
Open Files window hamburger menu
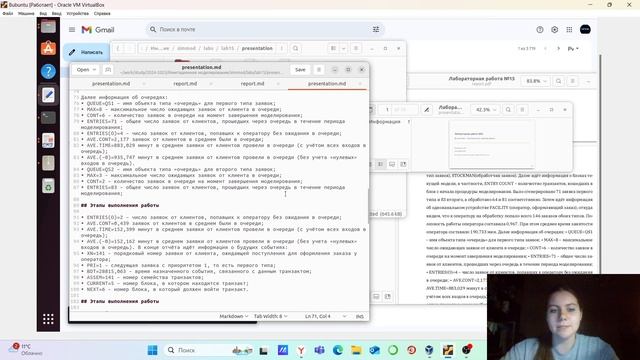click(356, 48)
